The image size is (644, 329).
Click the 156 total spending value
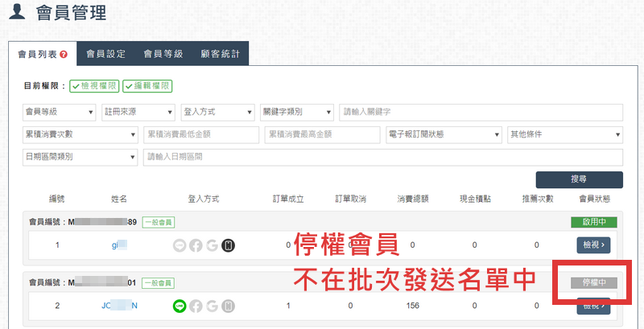[x=412, y=306]
